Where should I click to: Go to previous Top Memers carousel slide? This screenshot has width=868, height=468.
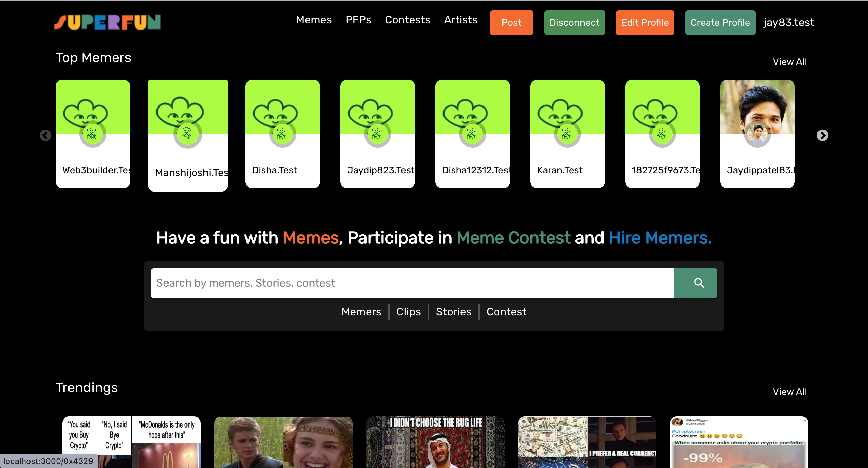[x=45, y=135]
